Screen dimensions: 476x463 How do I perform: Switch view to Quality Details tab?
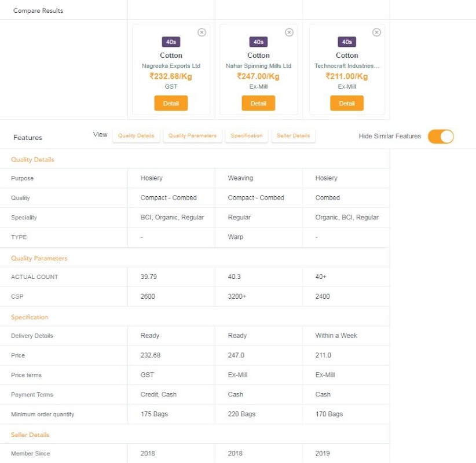point(136,135)
